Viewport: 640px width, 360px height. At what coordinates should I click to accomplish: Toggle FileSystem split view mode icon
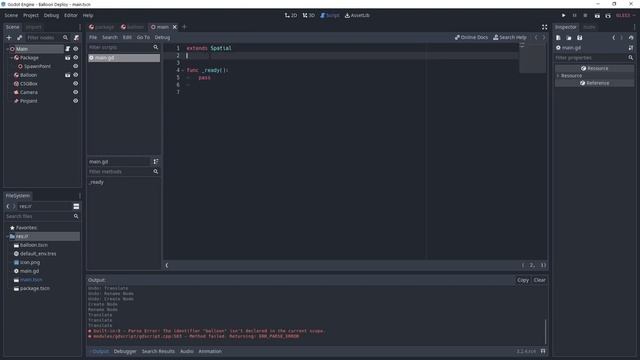point(76,206)
